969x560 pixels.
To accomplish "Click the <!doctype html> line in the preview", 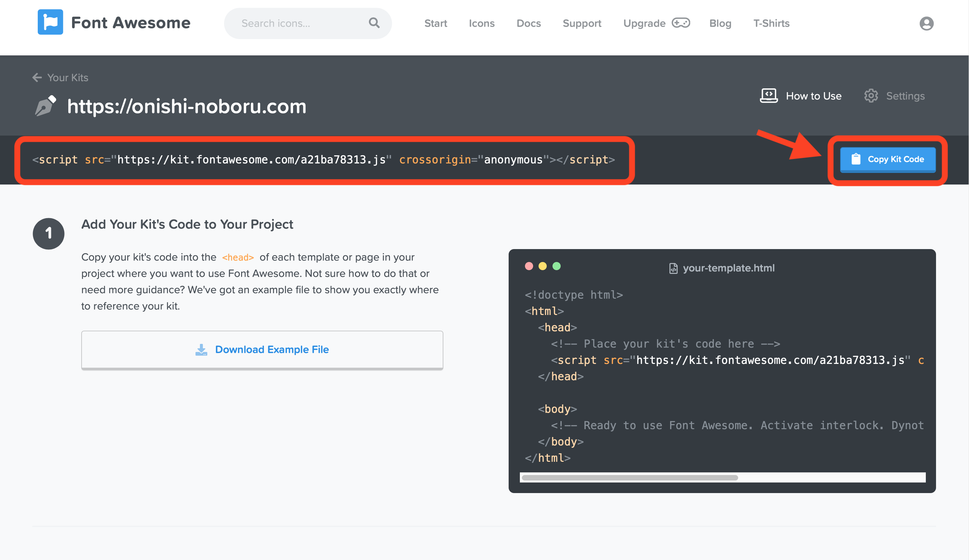I will tap(574, 295).
